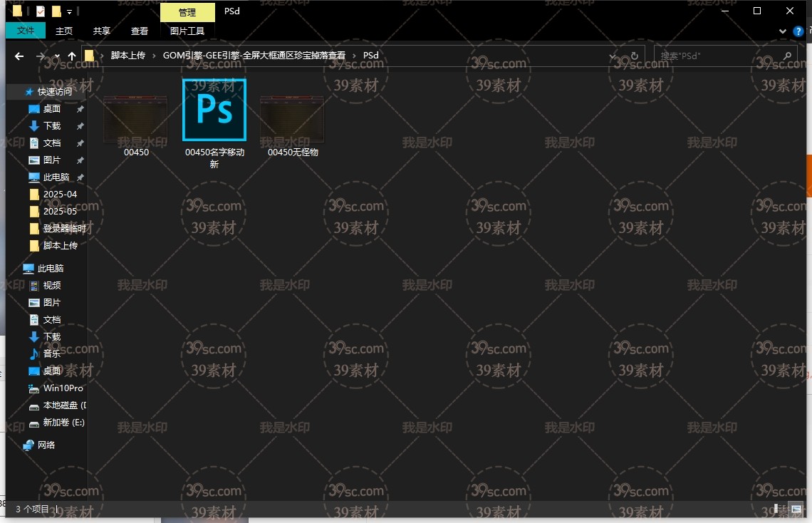Open 桌面 under This PC
Image resolution: width=812 pixels, height=523 pixels.
(52, 371)
